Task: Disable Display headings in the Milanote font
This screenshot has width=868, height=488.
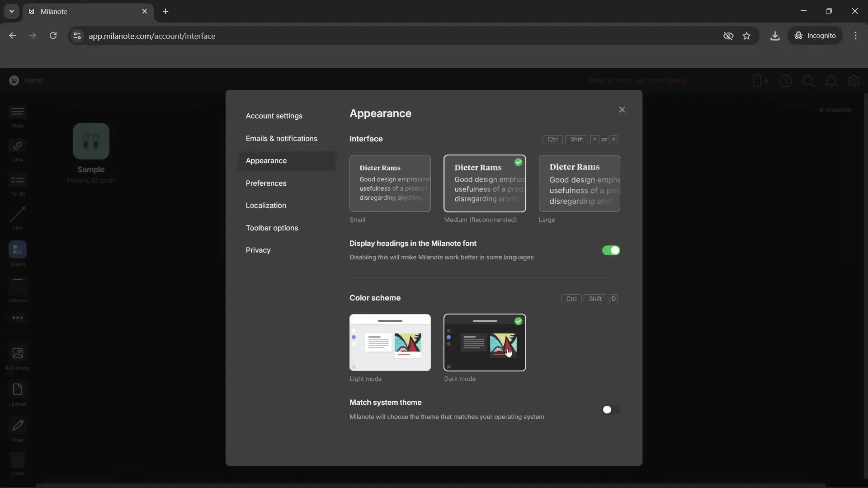Action: point(611,250)
